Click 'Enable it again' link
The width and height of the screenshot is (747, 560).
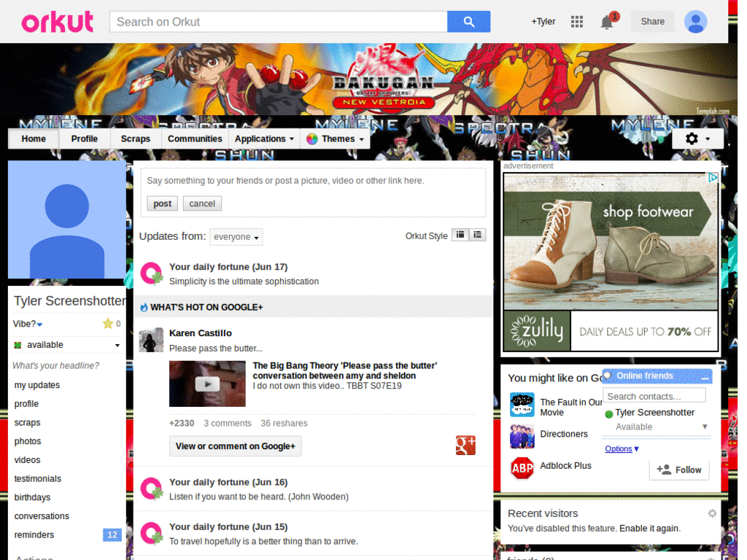click(650, 528)
